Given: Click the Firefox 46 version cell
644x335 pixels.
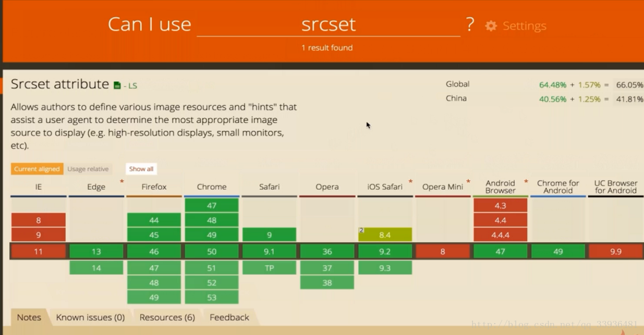Looking at the screenshot, I should click(x=154, y=251).
